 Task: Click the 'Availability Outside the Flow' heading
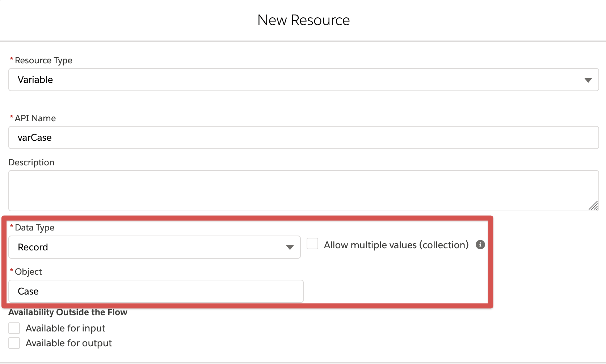68,312
